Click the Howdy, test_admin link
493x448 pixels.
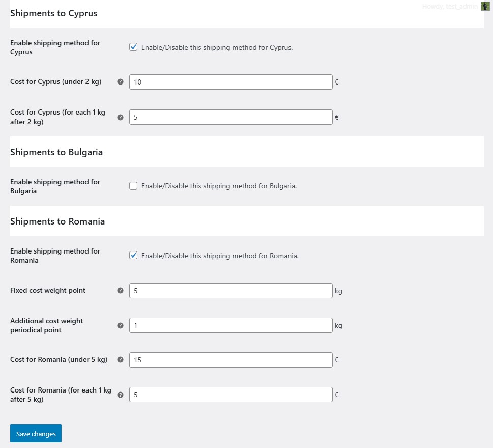tap(450, 6)
